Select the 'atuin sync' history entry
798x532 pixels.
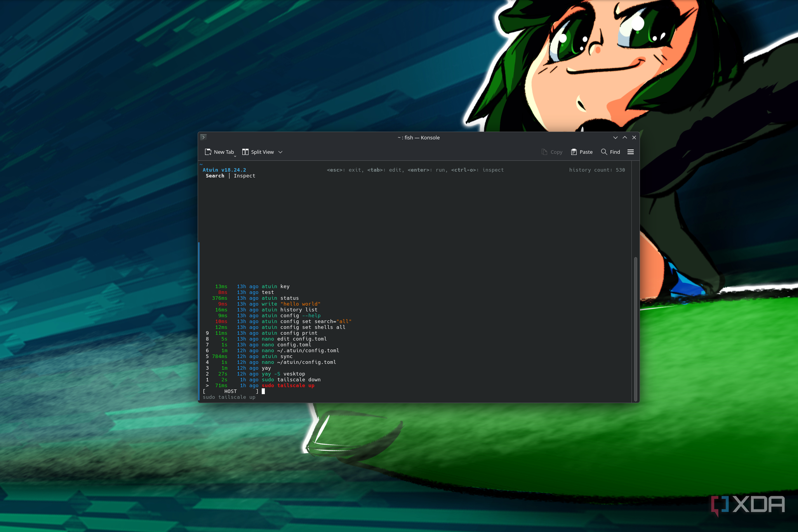click(x=277, y=356)
